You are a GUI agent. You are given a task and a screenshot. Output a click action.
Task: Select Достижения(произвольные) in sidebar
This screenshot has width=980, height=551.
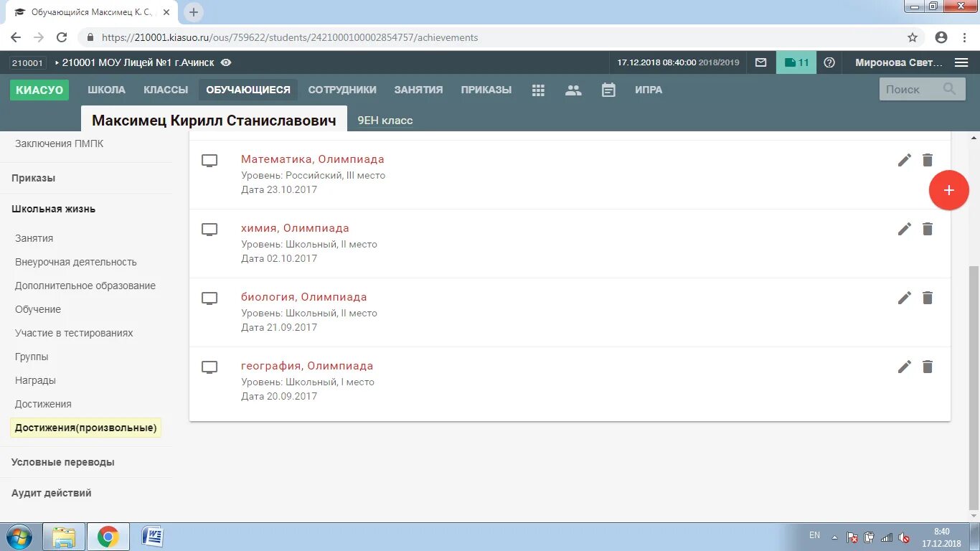point(86,428)
